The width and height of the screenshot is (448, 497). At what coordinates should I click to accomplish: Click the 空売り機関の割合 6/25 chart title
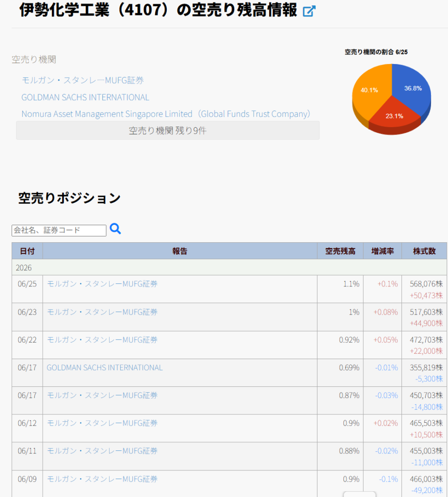click(376, 52)
